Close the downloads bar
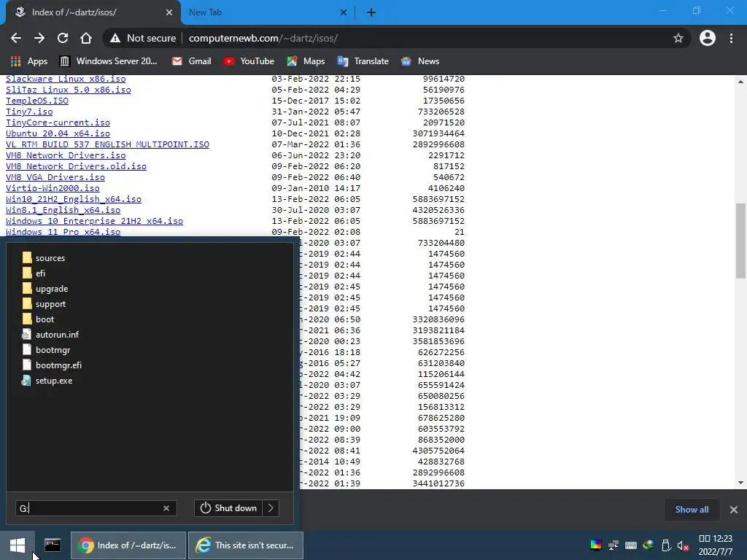This screenshot has height=560, width=747. [734, 510]
